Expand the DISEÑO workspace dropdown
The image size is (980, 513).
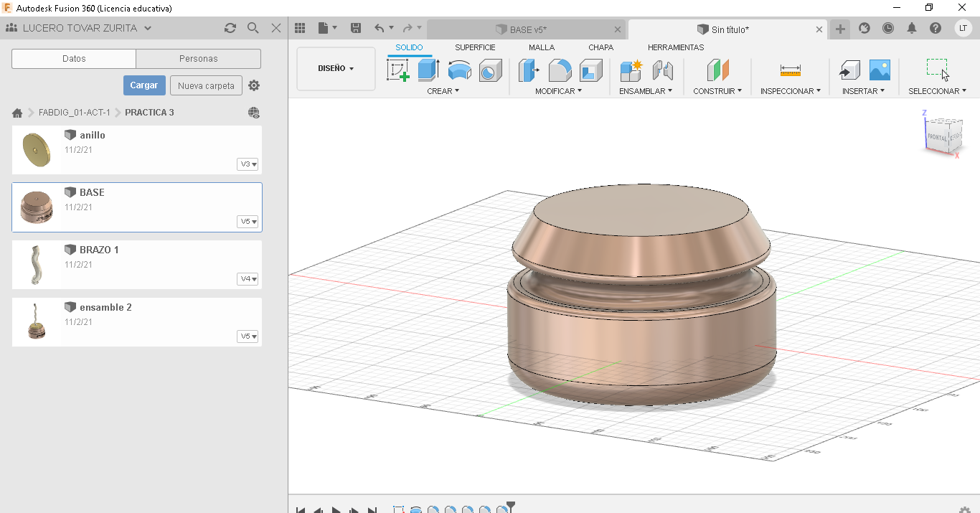[336, 69]
